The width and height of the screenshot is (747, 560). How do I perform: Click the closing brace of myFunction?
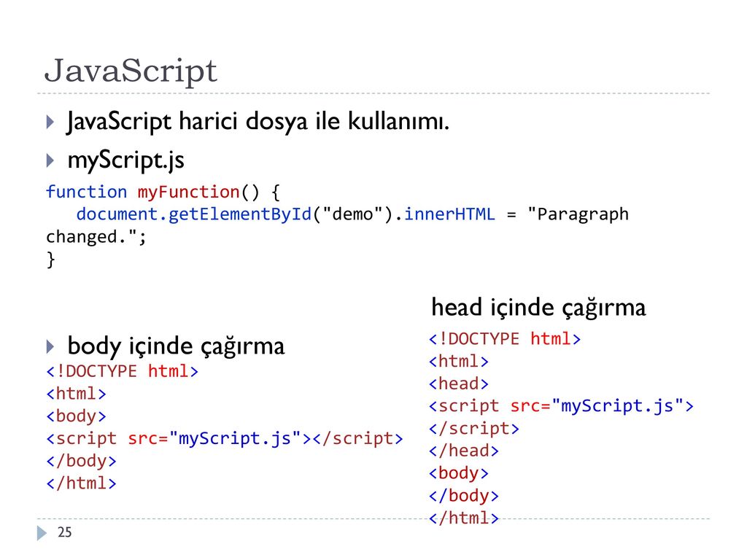pos(50,260)
